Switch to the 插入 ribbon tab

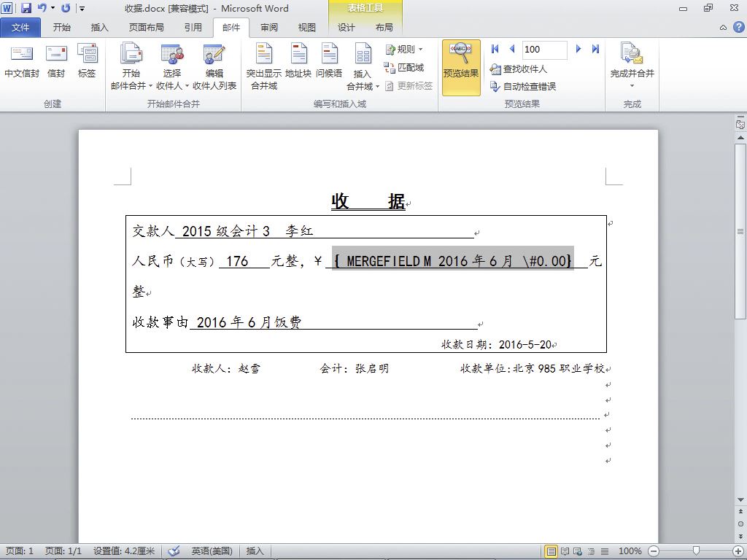[x=99, y=28]
